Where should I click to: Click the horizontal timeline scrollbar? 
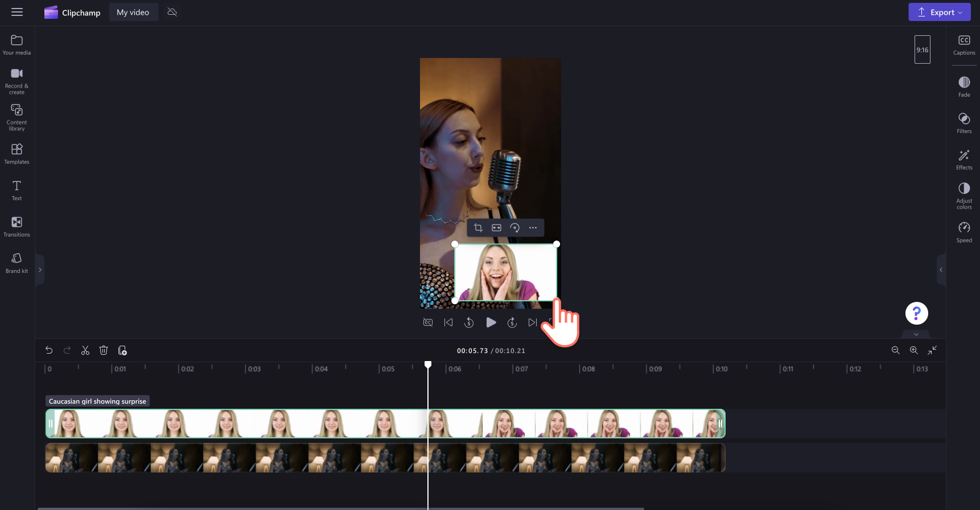pos(340,508)
